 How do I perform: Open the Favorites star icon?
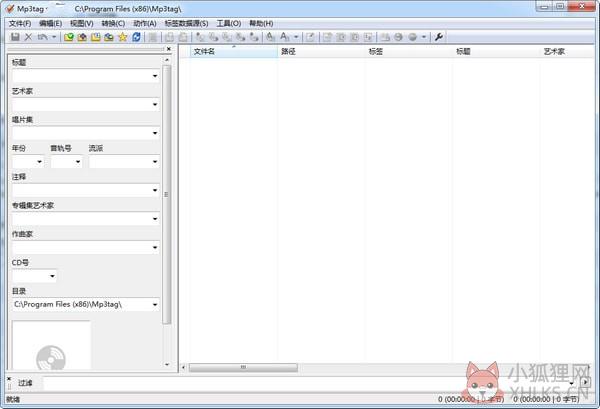[122, 37]
